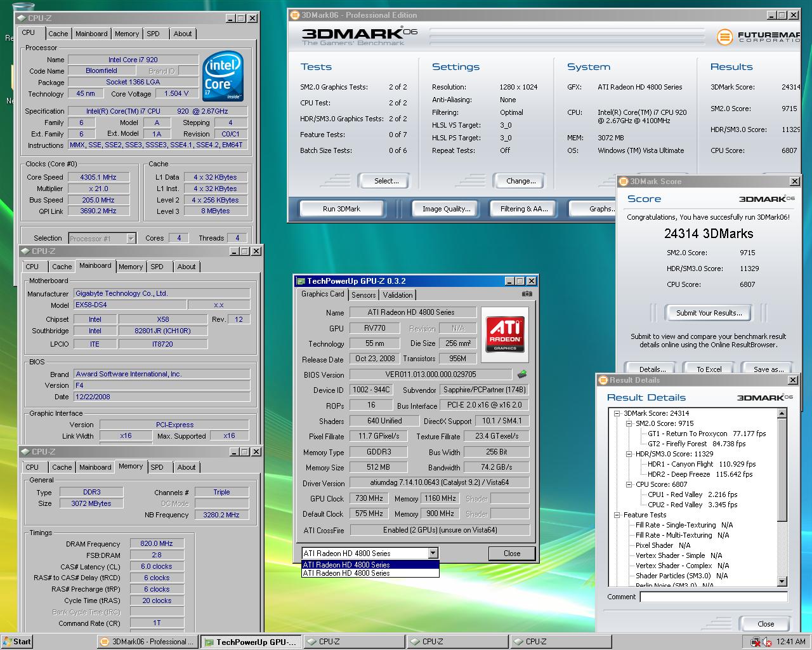Screen dimensions: 812x650
Task: Click Close button in Result Details window
Action: (766, 624)
